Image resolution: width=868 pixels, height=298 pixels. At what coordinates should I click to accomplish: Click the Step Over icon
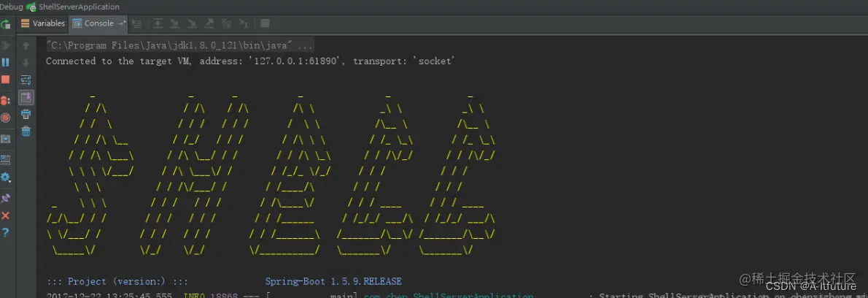pyautogui.click(x=158, y=23)
